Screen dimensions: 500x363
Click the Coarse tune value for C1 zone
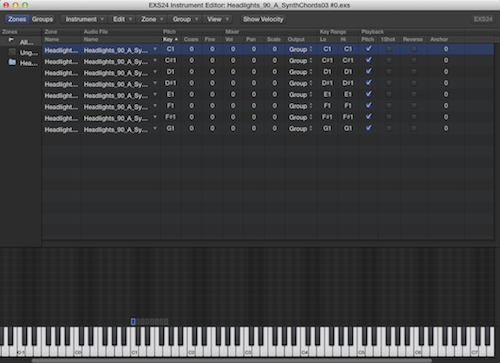click(192, 49)
